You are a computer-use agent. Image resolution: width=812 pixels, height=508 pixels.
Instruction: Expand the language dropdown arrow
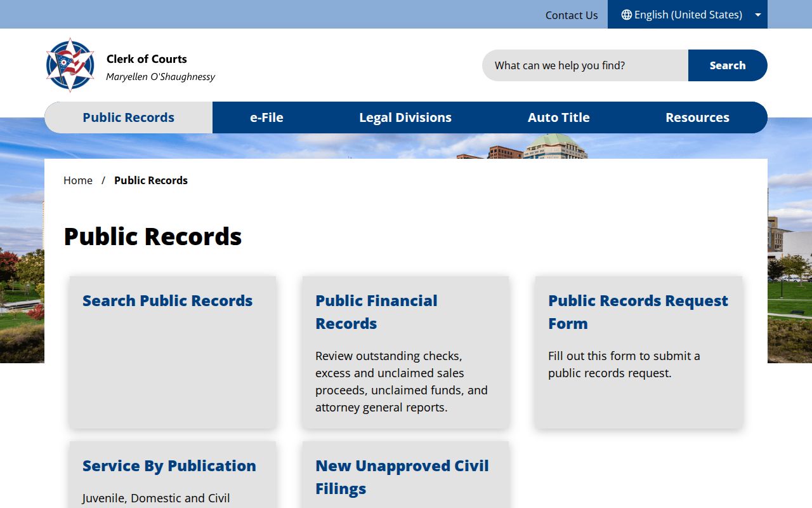[757, 15]
